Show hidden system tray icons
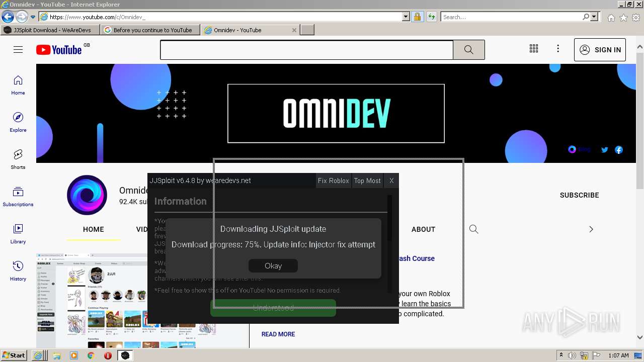Screen dimensions: 644x362 tap(561, 355)
